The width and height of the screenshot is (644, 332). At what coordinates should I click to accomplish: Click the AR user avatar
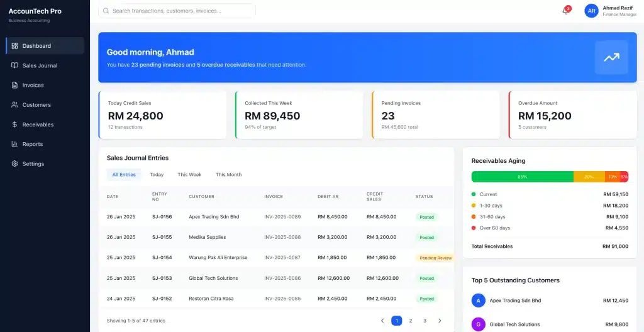pyautogui.click(x=591, y=11)
